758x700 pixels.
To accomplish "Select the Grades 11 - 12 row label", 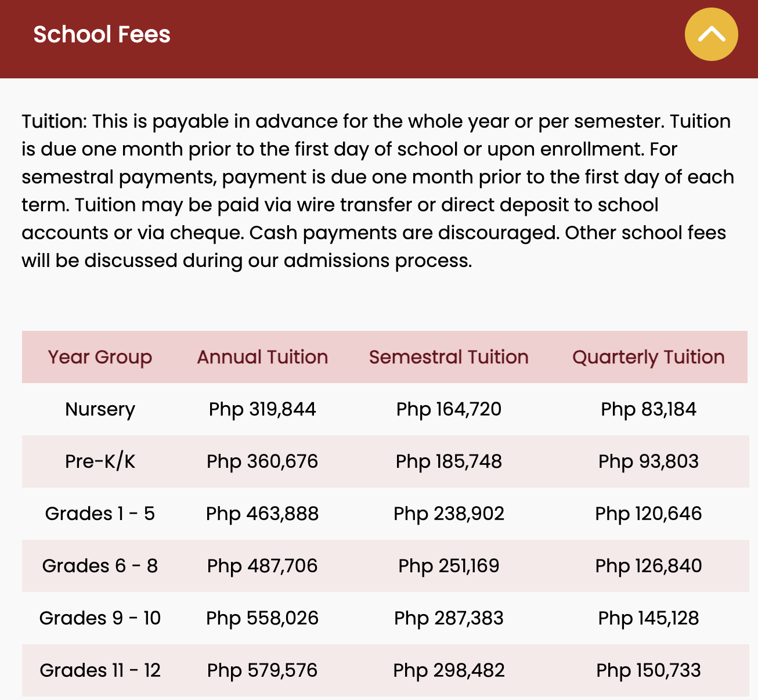I will pos(100,670).
